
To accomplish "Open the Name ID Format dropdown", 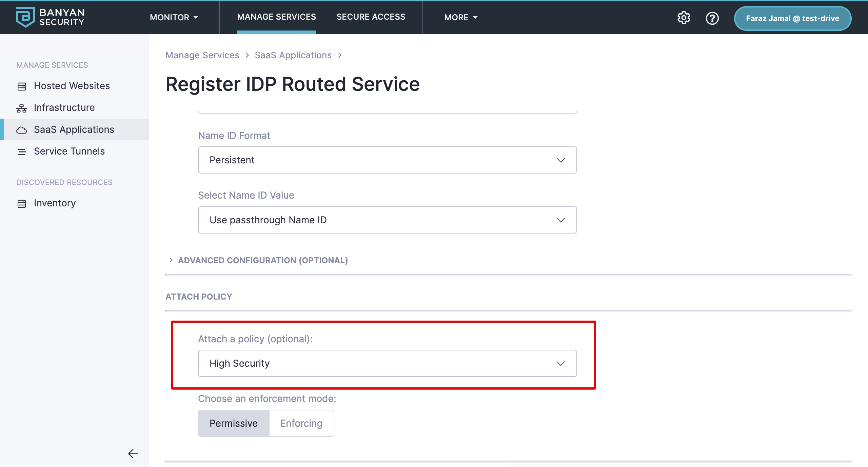I will tap(387, 160).
